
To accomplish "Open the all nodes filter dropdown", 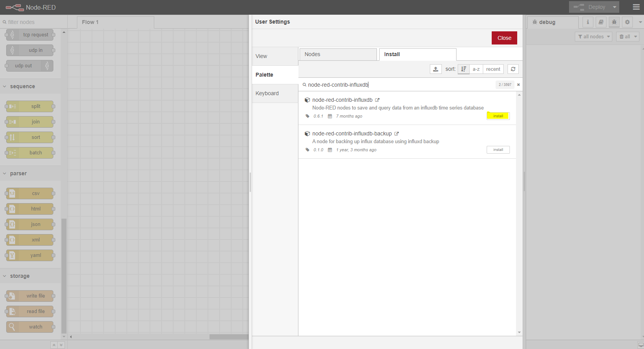I will point(593,37).
